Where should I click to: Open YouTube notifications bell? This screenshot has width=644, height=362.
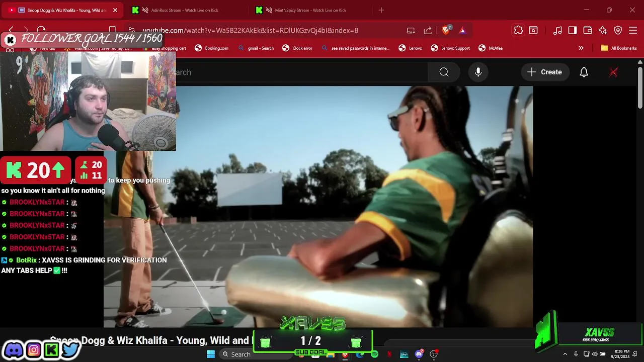[x=584, y=72]
